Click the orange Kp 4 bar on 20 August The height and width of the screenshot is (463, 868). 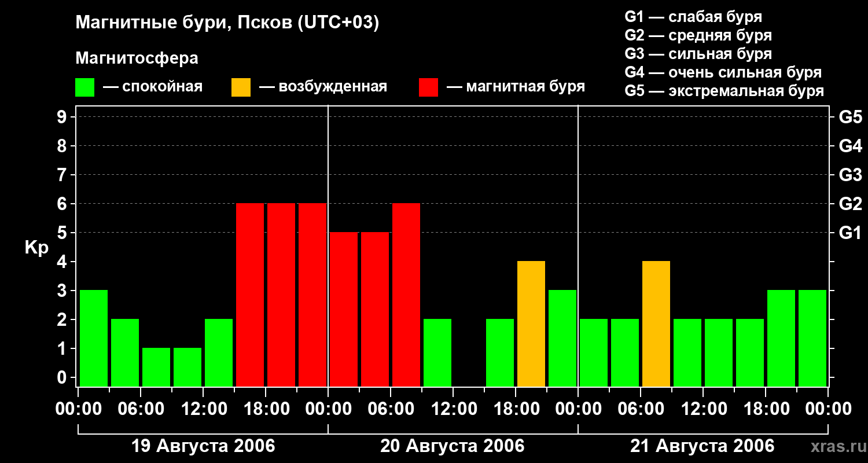[x=531, y=324]
